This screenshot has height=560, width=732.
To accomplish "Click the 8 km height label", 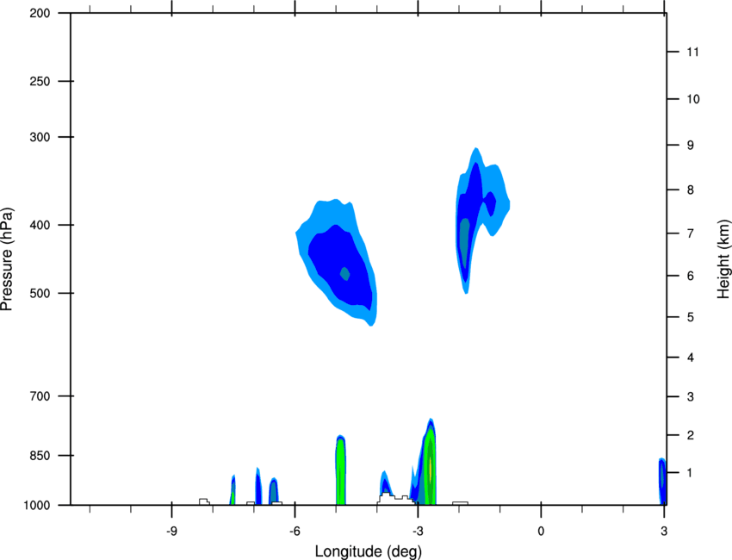I will tap(691, 190).
